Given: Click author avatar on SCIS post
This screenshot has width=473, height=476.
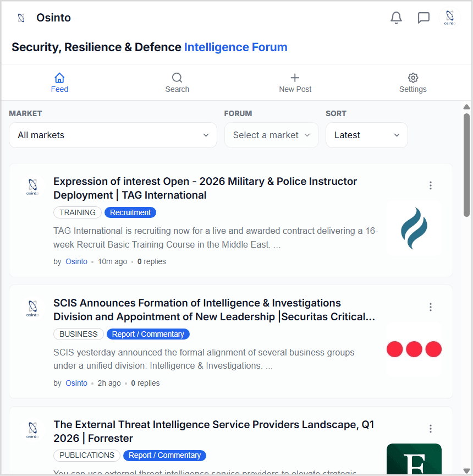Looking at the screenshot, I should [32, 308].
